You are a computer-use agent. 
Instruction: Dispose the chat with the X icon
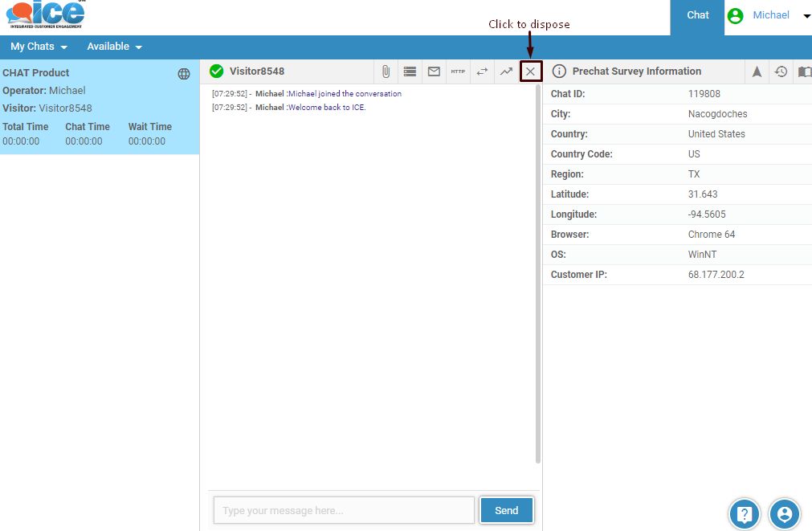(530, 71)
